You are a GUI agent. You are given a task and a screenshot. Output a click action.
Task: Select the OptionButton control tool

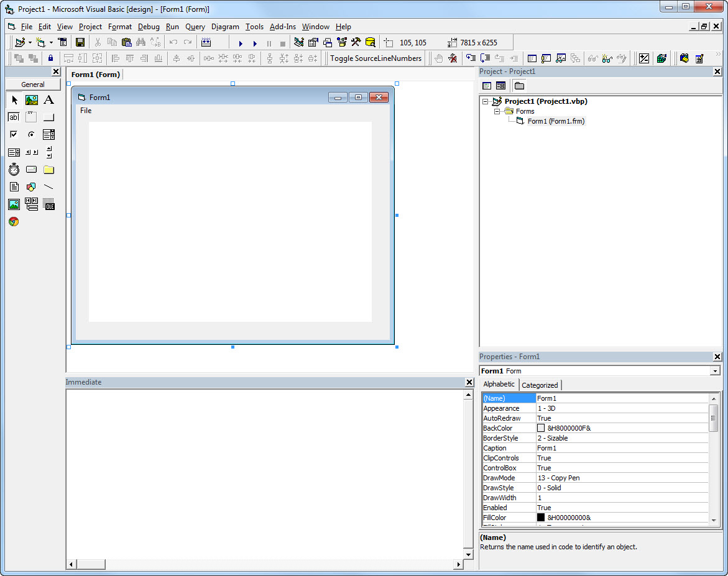tap(32, 135)
